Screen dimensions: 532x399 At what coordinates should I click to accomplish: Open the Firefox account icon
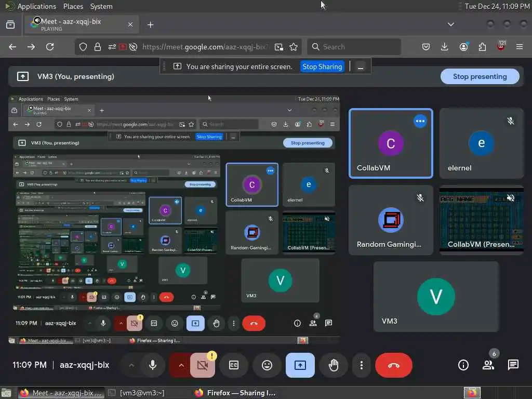464,47
